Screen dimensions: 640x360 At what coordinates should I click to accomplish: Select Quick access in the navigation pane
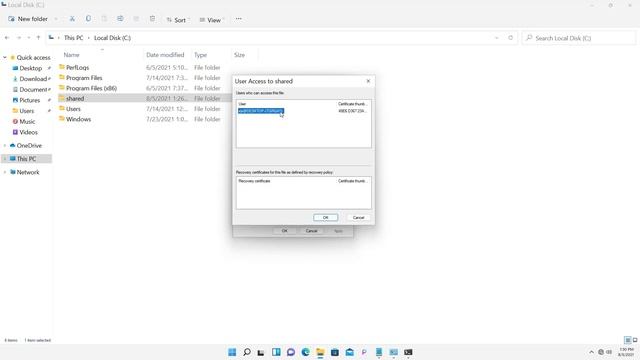pos(33,58)
